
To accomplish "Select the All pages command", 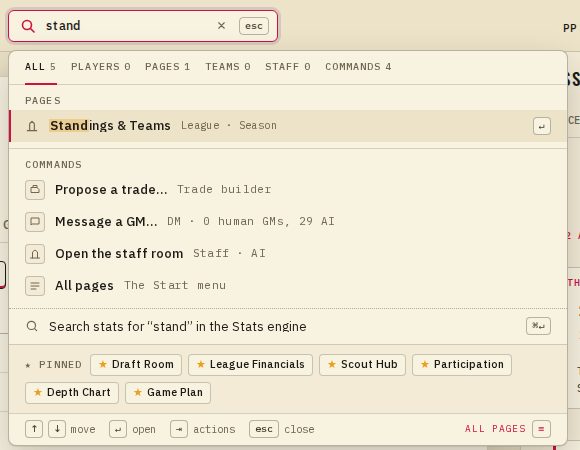I will (288, 285).
